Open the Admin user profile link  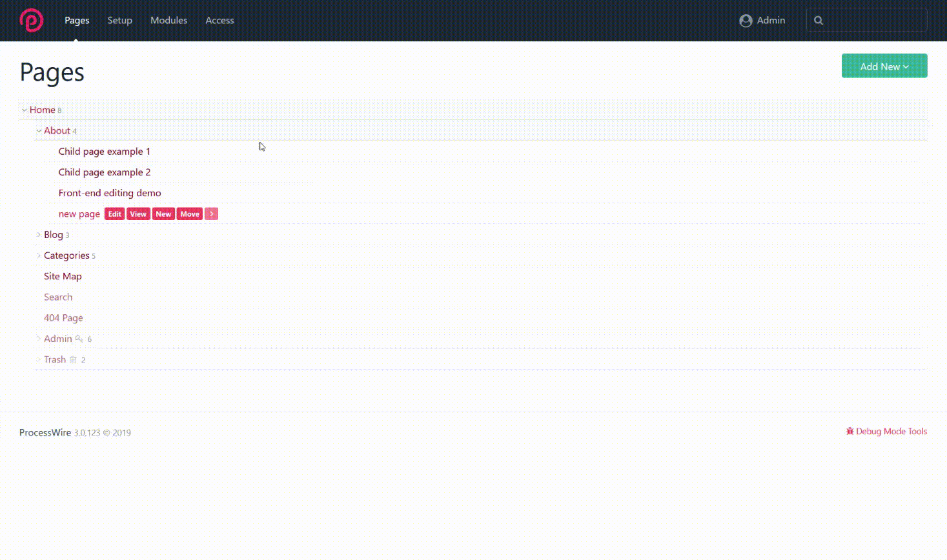762,21
